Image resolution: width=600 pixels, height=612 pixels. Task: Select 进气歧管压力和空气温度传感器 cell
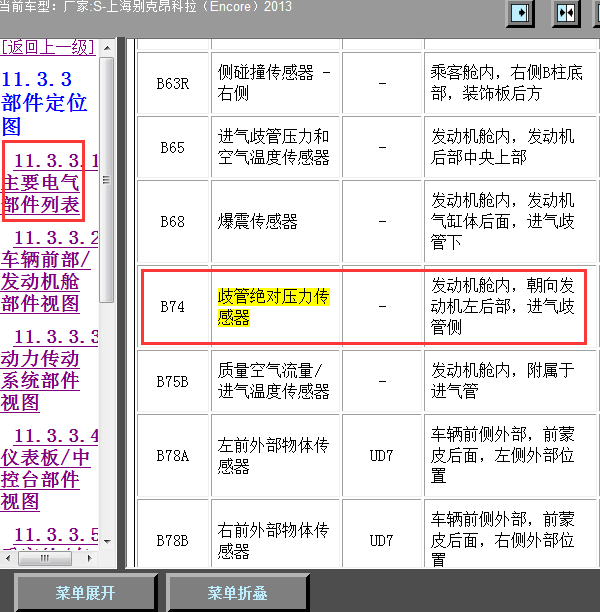(276, 148)
